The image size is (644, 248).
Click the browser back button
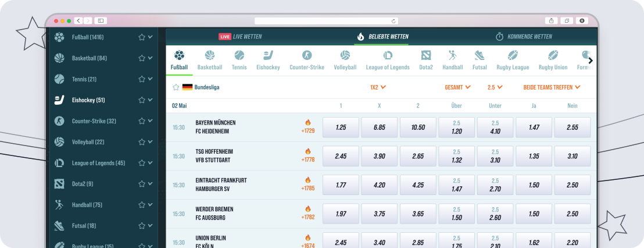78,20
